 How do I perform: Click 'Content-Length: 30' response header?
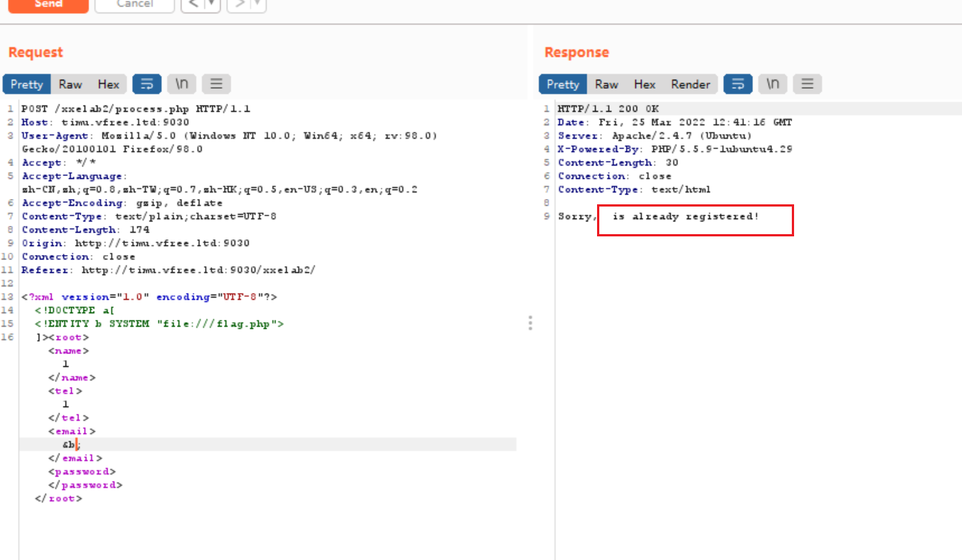618,163
